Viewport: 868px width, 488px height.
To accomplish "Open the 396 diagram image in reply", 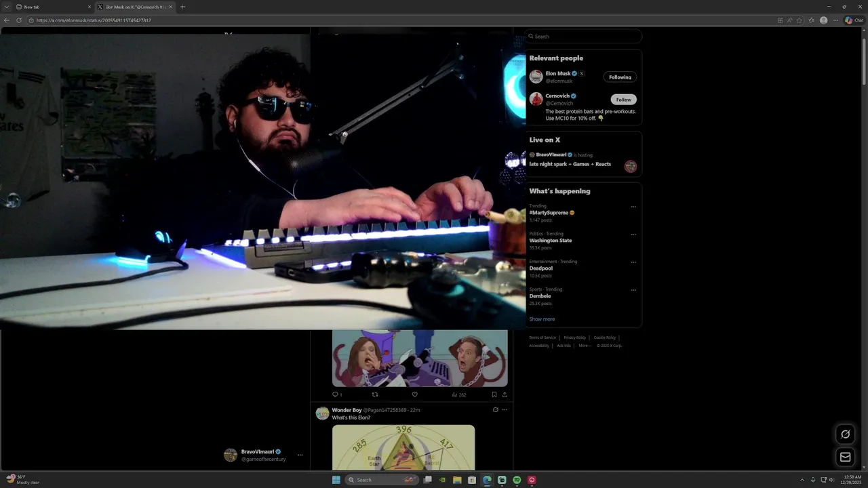I will (403, 447).
